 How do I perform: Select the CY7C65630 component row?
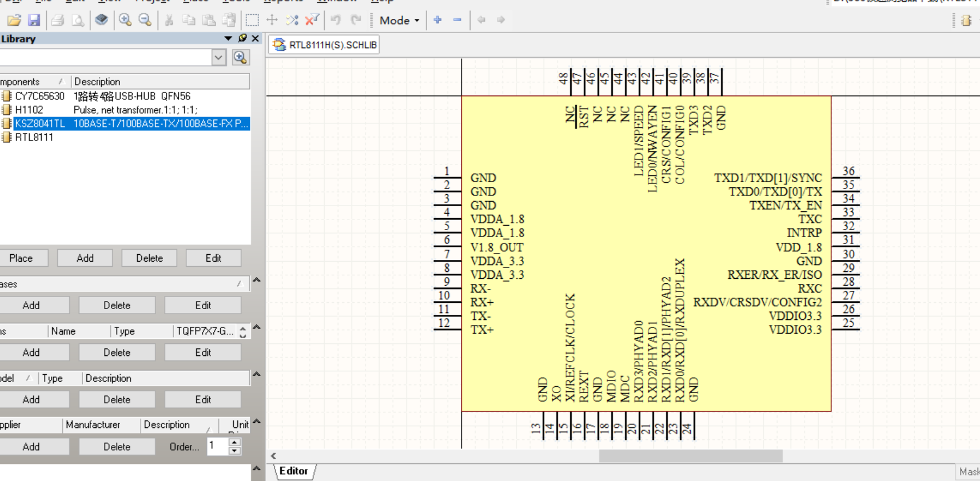tap(125, 96)
